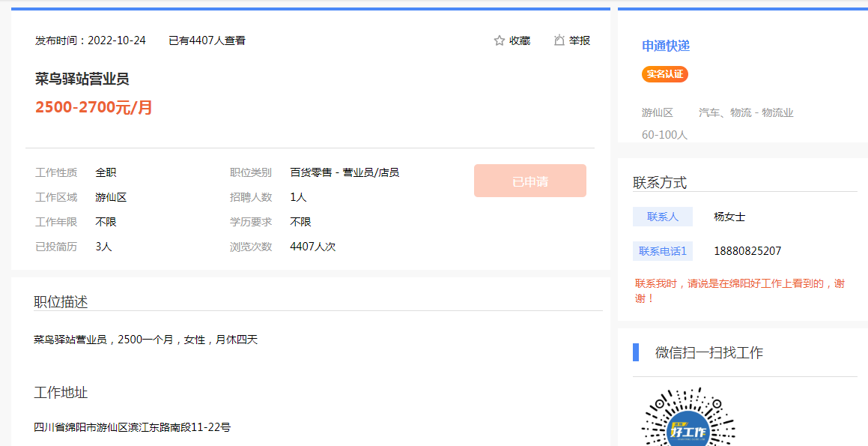The height and width of the screenshot is (446, 868).
Task: Click the 职位描述 section heading
Action: 61,302
